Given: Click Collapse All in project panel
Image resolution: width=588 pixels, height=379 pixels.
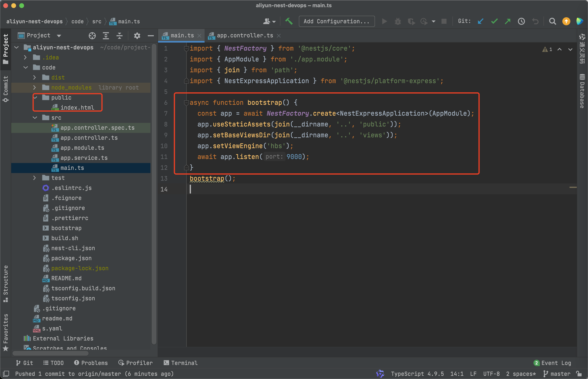Looking at the screenshot, I should pyautogui.click(x=120, y=36).
